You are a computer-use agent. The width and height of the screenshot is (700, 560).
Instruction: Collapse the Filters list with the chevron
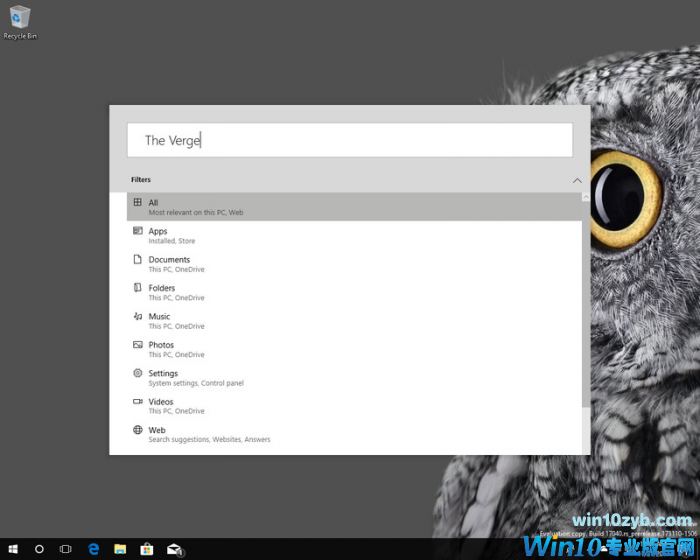coord(577,180)
